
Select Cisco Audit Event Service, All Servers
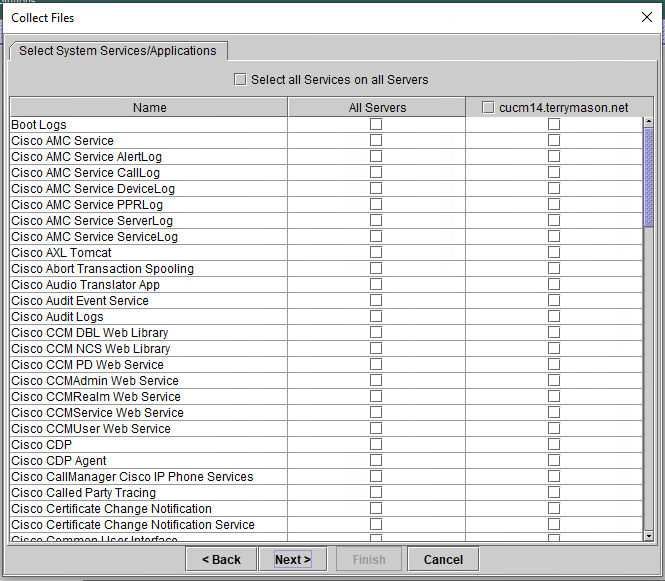[x=376, y=301]
